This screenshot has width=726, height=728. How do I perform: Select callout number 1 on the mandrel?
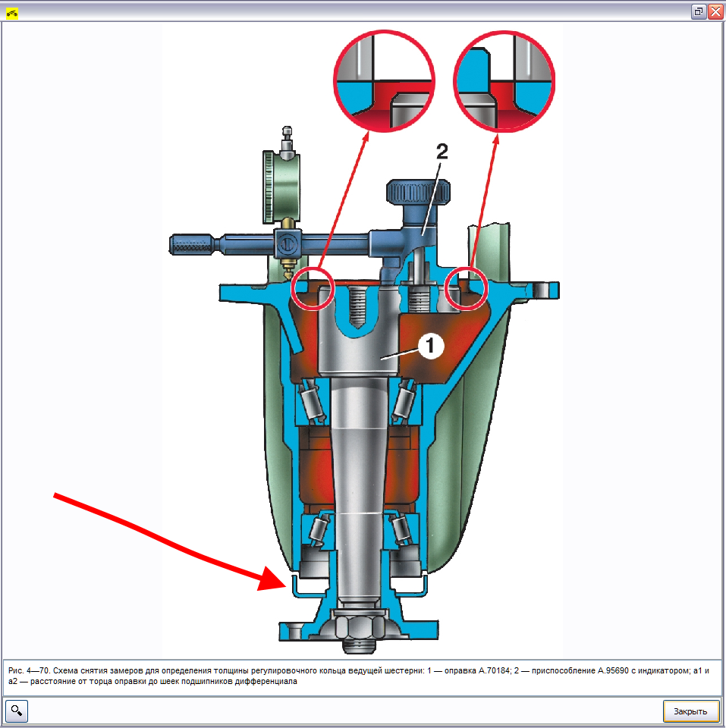pyautogui.click(x=429, y=346)
